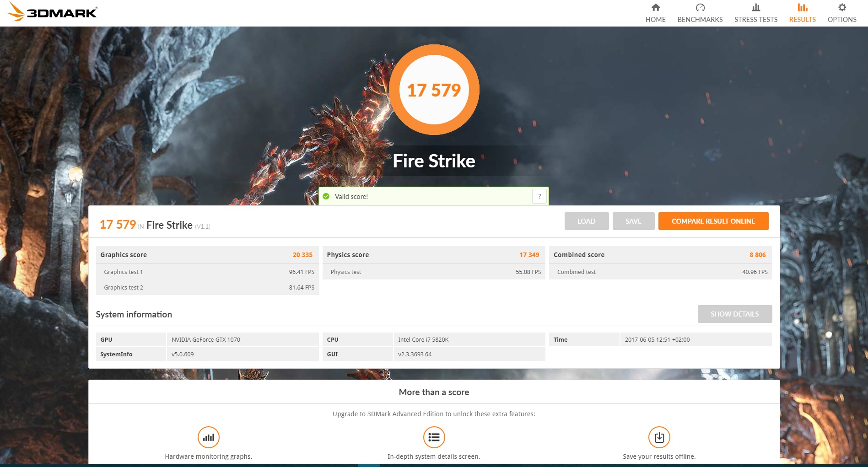Image resolution: width=868 pixels, height=467 pixels.
Task: Select the HOME tab label
Action: (x=655, y=19)
